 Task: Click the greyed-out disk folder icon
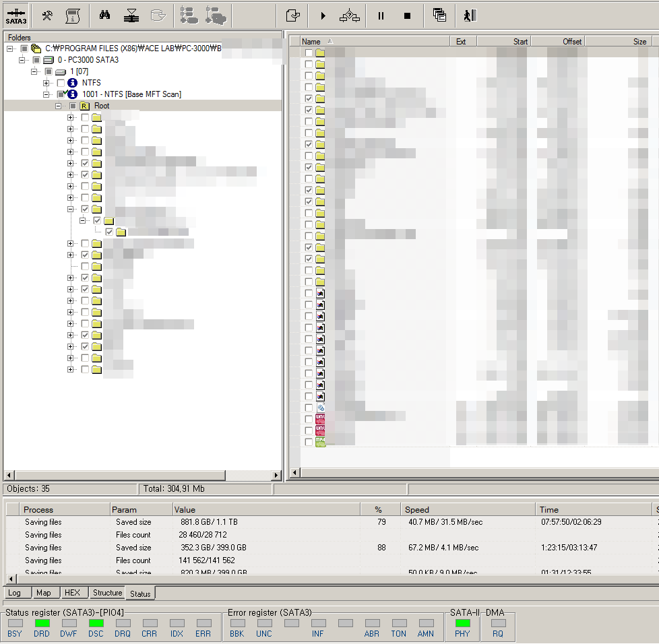click(x=158, y=16)
